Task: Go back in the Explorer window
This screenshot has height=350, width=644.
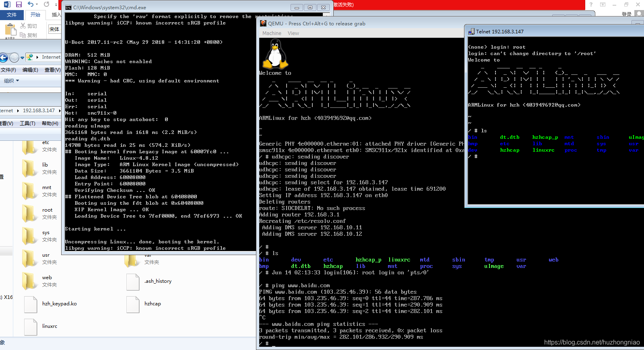Action: click(4, 58)
